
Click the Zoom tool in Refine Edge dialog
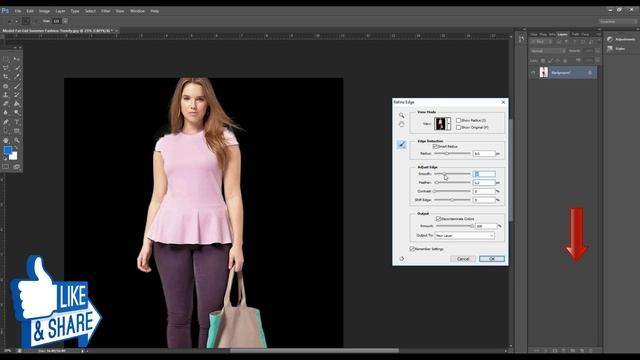click(402, 116)
